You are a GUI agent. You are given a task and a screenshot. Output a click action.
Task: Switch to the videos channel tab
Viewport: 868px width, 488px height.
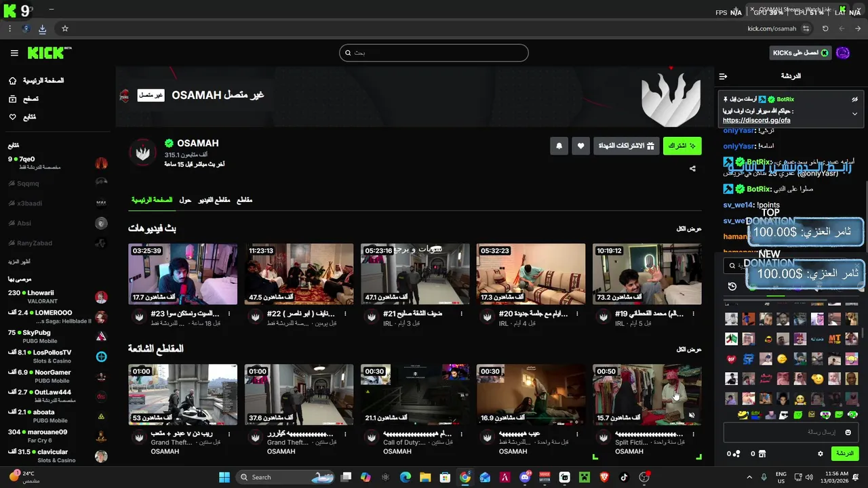pos(214,201)
